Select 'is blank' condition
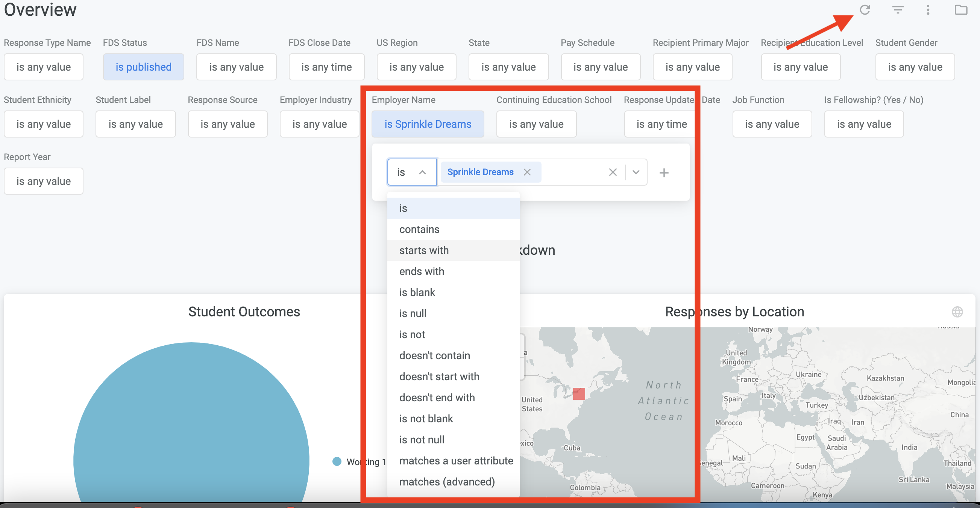This screenshot has width=980, height=508. (453, 292)
